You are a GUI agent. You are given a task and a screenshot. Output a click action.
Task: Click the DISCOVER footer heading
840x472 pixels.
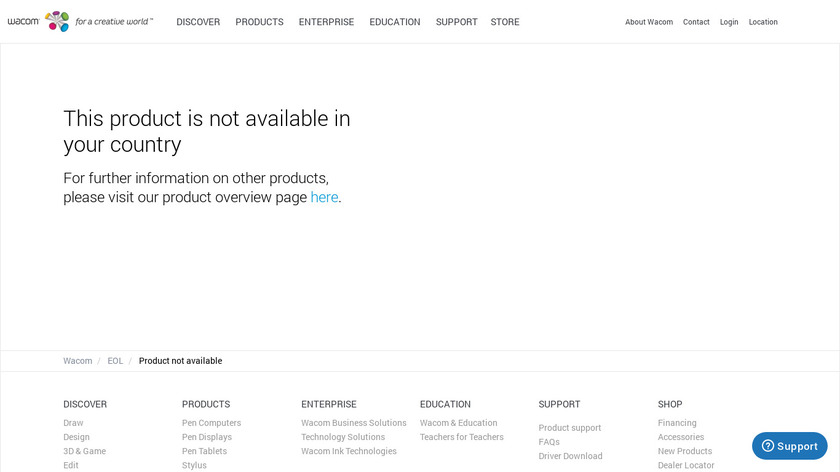(x=85, y=404)
